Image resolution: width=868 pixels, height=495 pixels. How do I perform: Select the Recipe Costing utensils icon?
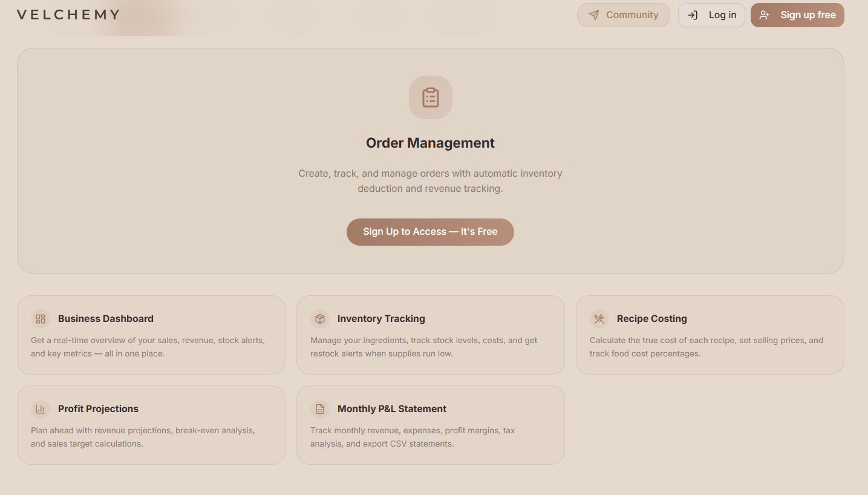point(599,319)
